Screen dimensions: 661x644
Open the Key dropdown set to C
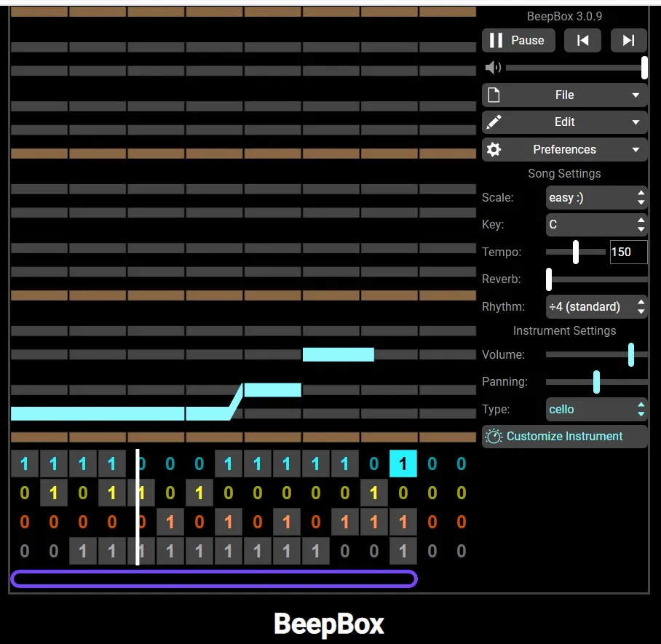click(596, 225)
